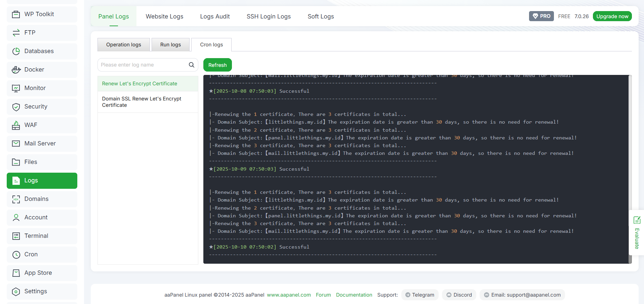Select the Operation logs tab
Screen dimensions: 644x304
tap(124, 45)
